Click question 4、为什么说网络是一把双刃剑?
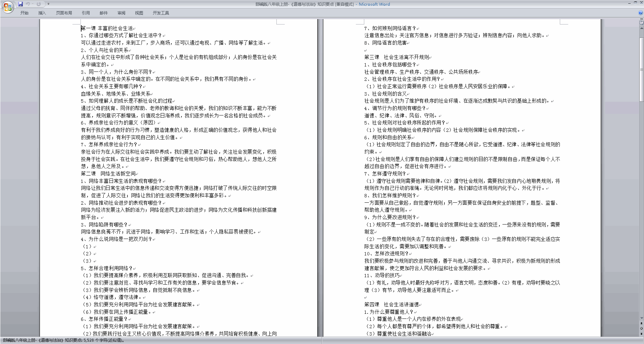Viewport: 644px width, 344px height. tap(116, 239)
